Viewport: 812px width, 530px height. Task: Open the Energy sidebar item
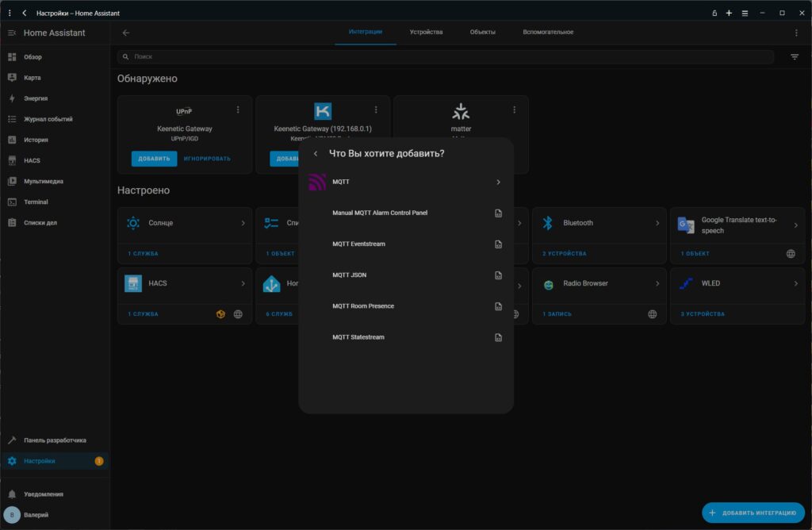pyautogui.click(x=35, y=98)
